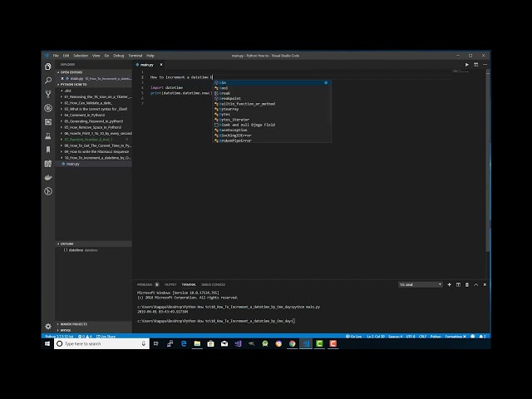Switch to the Output panel tab
This screenshot has width=532, height=399.
170,284
